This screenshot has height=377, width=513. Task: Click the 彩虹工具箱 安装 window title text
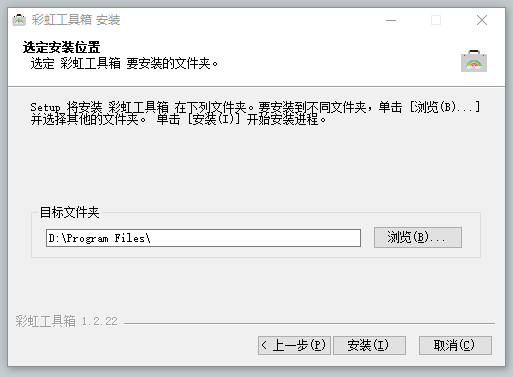76,20
